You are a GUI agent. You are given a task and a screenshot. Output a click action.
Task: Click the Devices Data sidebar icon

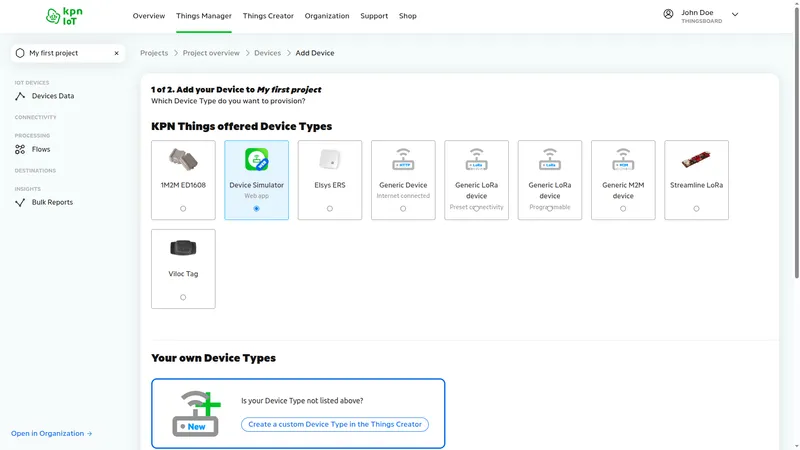[20, 96]
